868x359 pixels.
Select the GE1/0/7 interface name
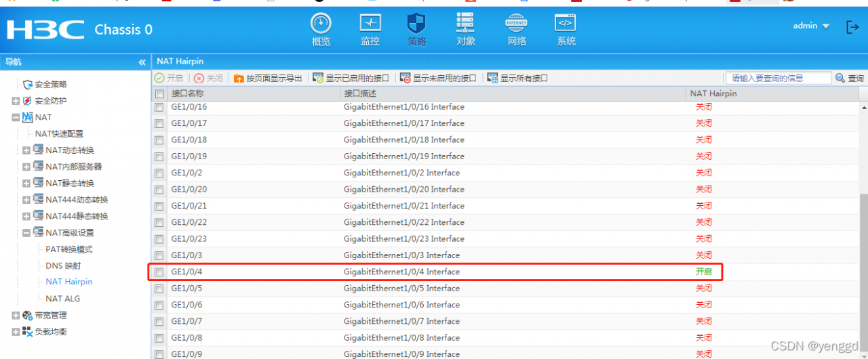pos(186,321)
